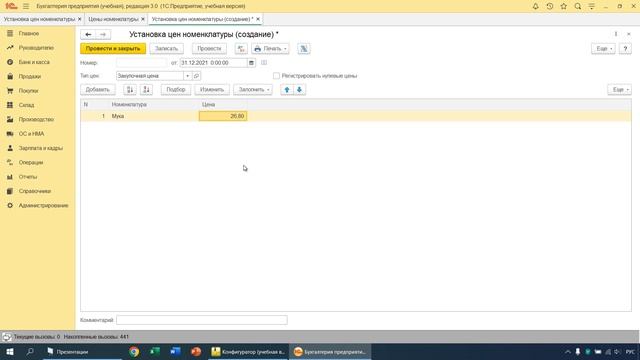Open Производство section in sidebar
Screen dimensions: 640x360
(36, 119)
